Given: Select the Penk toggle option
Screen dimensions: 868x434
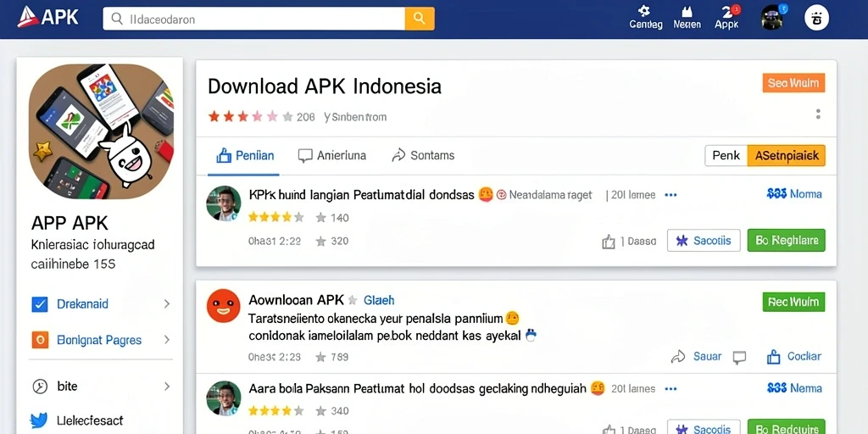Looking at the screenshot, I should 726,156.
